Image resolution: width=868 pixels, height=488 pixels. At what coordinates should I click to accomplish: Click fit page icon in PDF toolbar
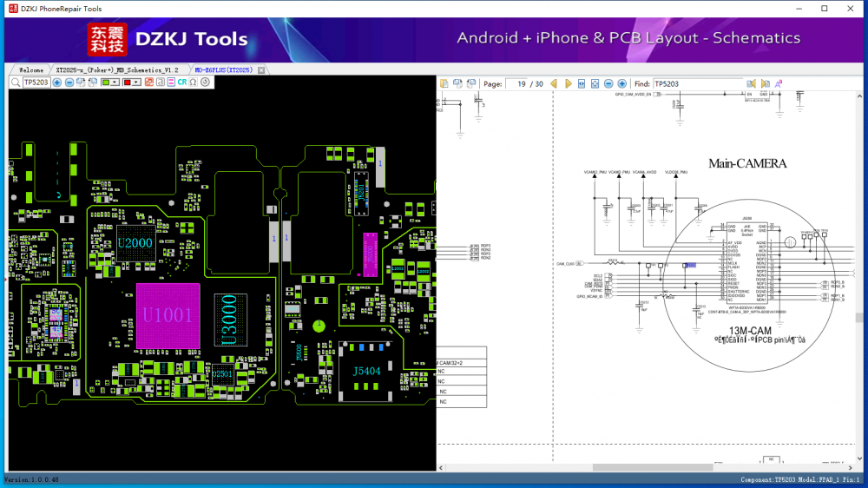595,83
